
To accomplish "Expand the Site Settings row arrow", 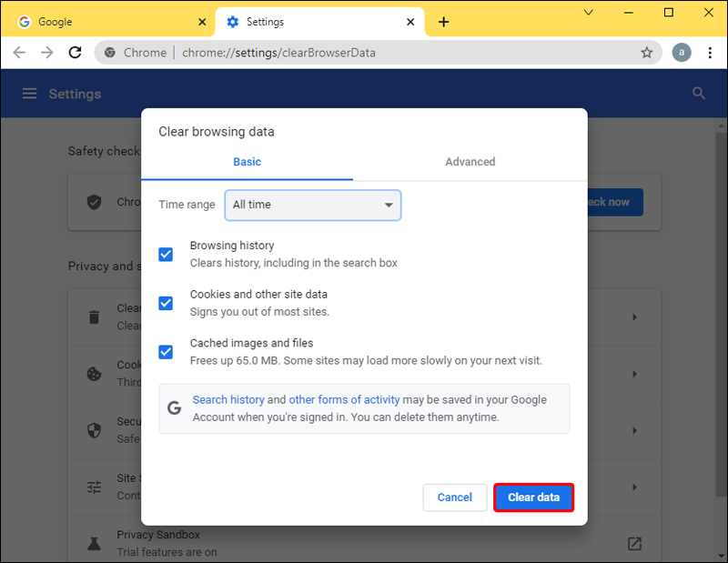I will [634, 487].
